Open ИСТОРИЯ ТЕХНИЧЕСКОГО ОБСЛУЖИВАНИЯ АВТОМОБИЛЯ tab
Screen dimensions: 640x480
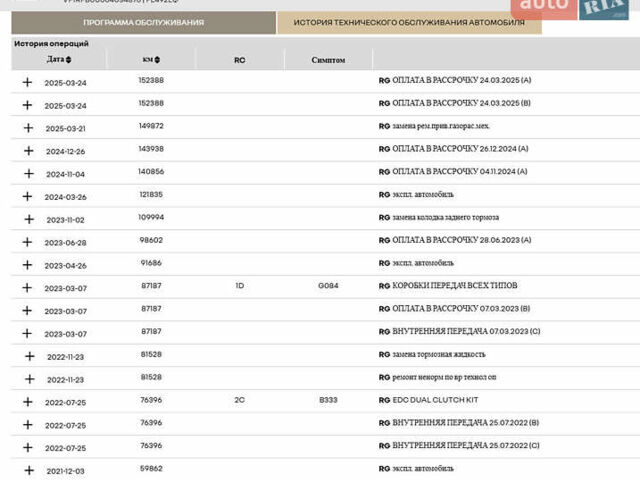(x=408, y=22)
